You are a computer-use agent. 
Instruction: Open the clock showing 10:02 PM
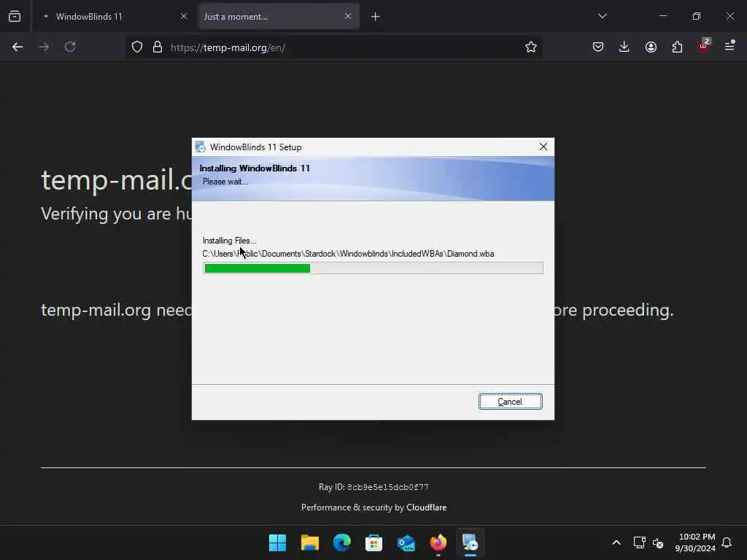[x=695, y=542]
